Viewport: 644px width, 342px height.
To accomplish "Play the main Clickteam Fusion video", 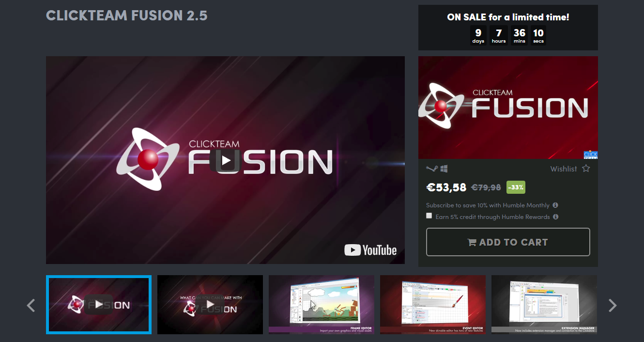I will (226, 160).
